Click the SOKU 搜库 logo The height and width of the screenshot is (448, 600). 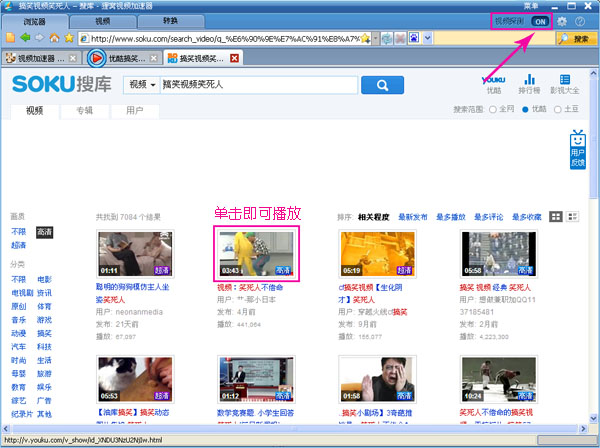[62, 84]
